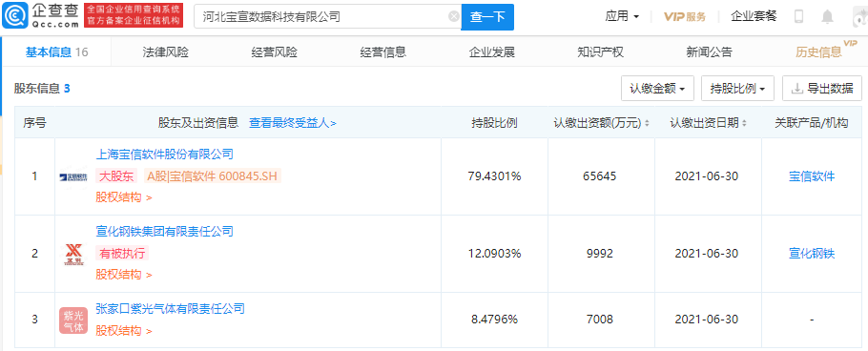
Task: Click the Qcc.com logo icon
Action: pyautogui.click(x=13, y=16)
